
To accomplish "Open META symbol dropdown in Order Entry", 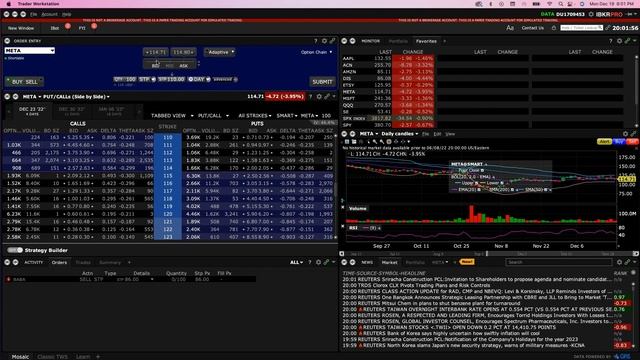I will coord(52,51).
